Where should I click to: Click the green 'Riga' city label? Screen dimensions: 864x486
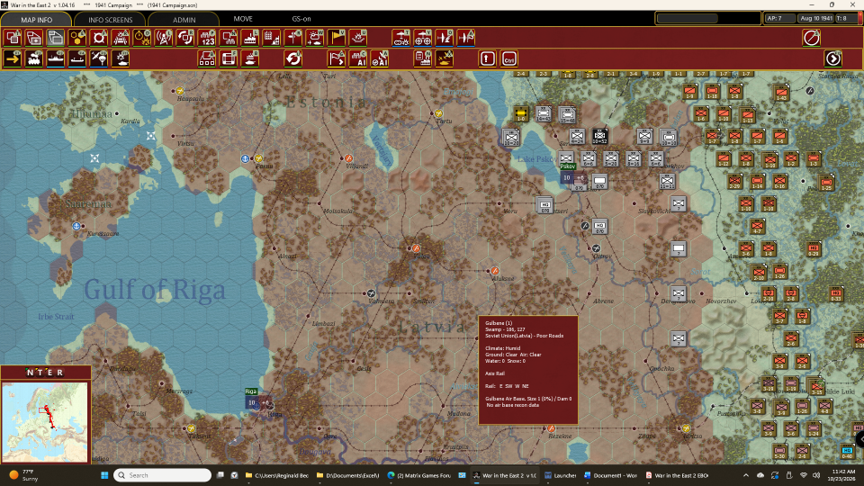click(251, 391)
